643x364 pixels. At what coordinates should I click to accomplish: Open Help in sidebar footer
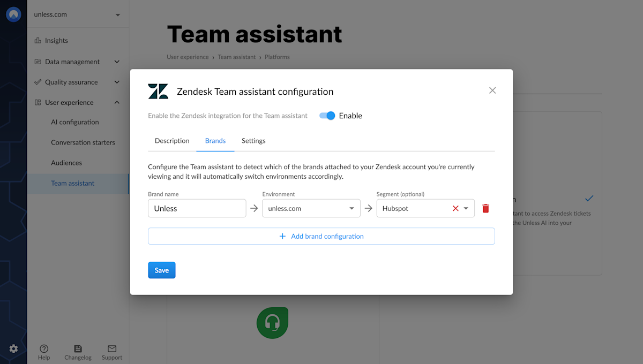click(x=44, y=352)
